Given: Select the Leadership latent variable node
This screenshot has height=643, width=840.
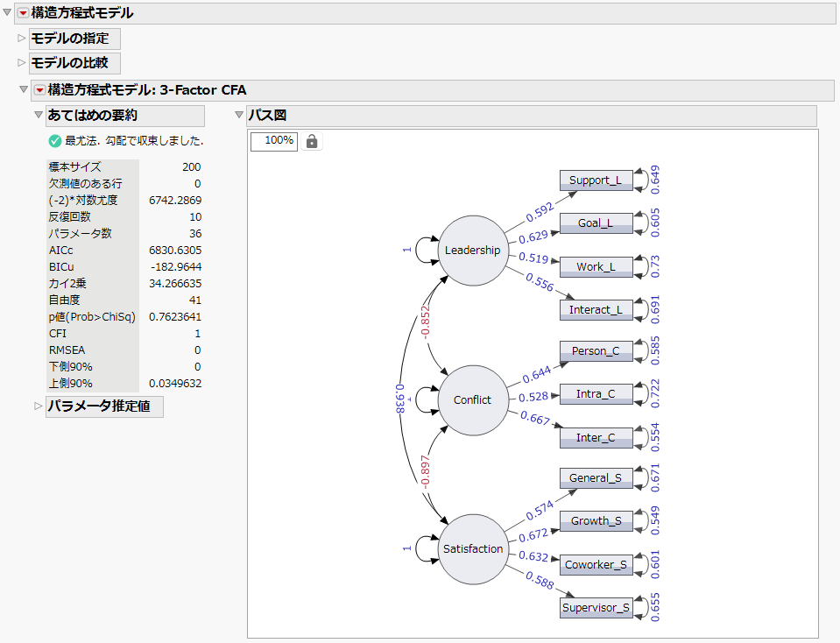Looking at the screenshot, I should coord(472,251).
